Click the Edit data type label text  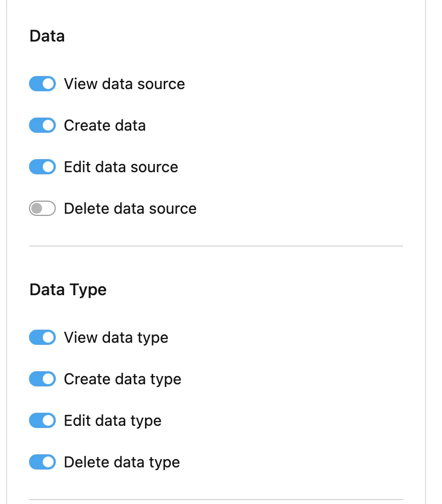112,420
